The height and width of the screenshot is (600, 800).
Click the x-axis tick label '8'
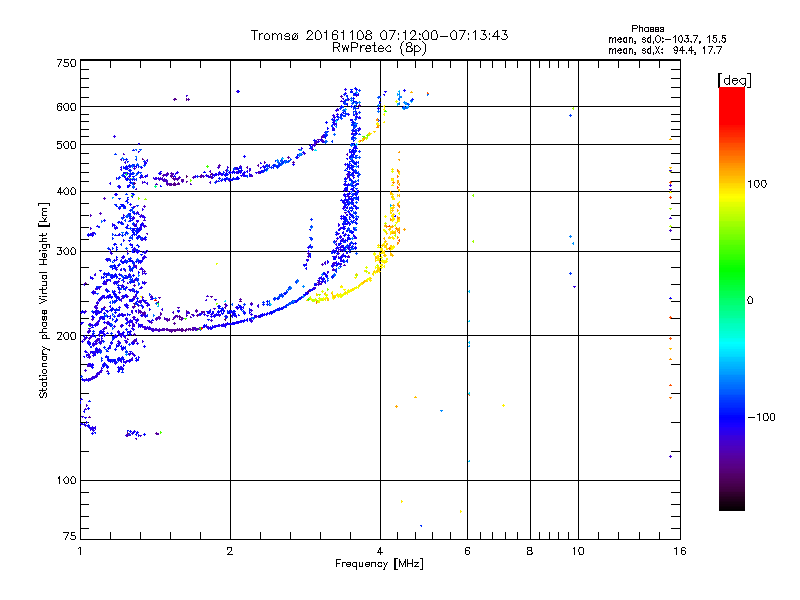pyautogui.click(x=530, y=551)
